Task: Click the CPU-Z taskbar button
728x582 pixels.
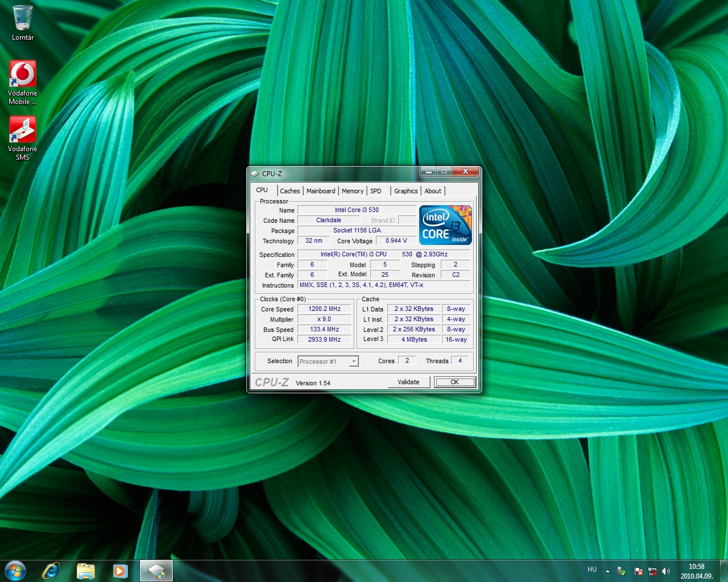Action: (156, 571)
